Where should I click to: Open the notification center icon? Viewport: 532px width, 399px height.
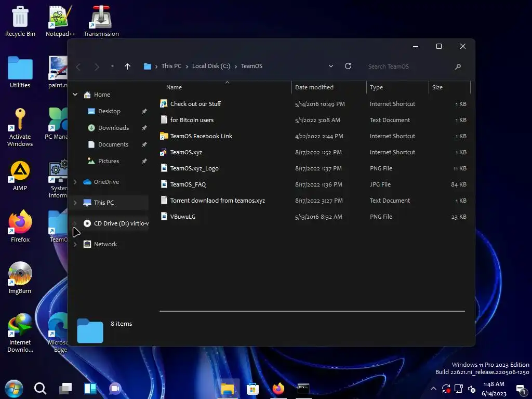click(x=521, y=389)
